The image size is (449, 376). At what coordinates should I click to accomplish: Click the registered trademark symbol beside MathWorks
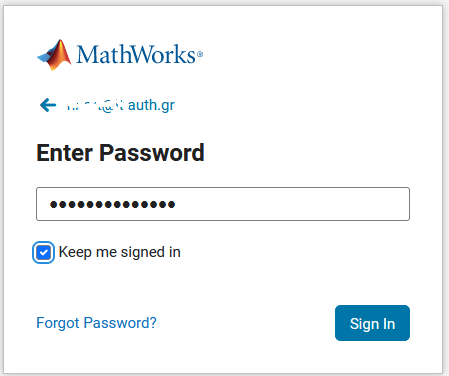(200, 54)
